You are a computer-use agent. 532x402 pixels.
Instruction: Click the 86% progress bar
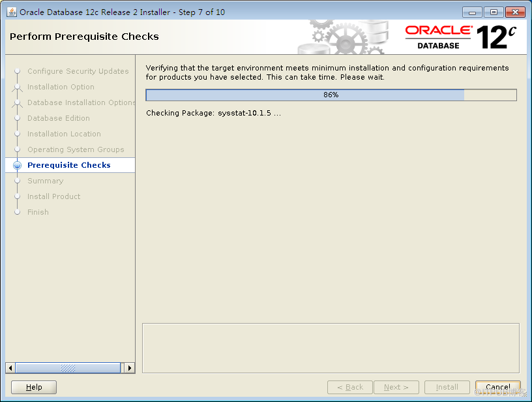click(331, 95)
